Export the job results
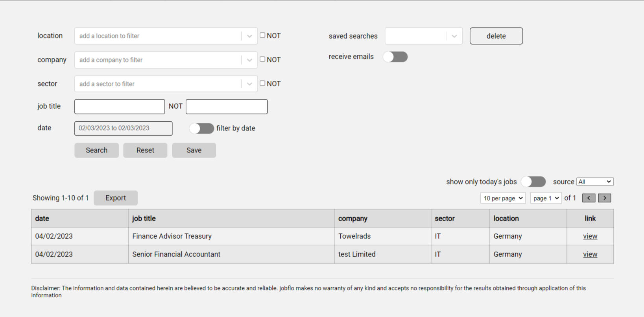 (116, 198)
